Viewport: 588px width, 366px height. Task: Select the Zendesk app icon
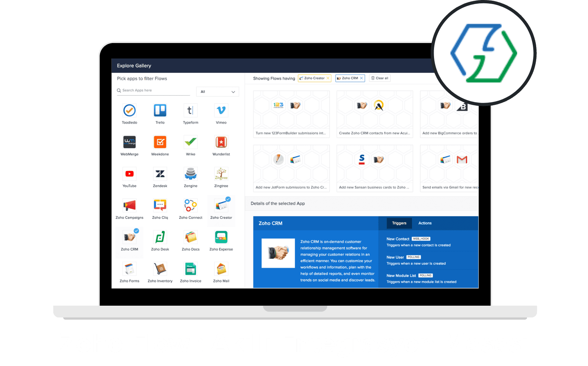click(160, 174)
